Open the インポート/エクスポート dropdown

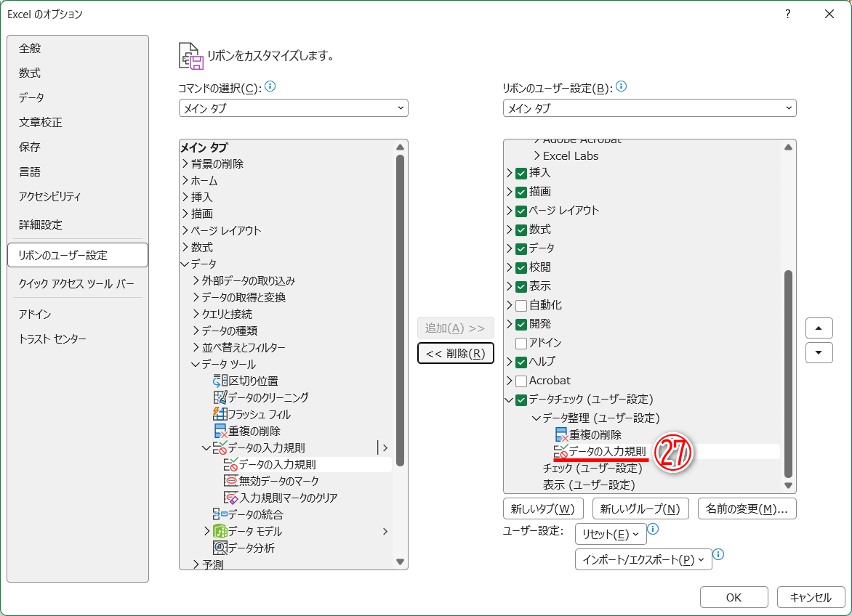click(x=643, y=559)
